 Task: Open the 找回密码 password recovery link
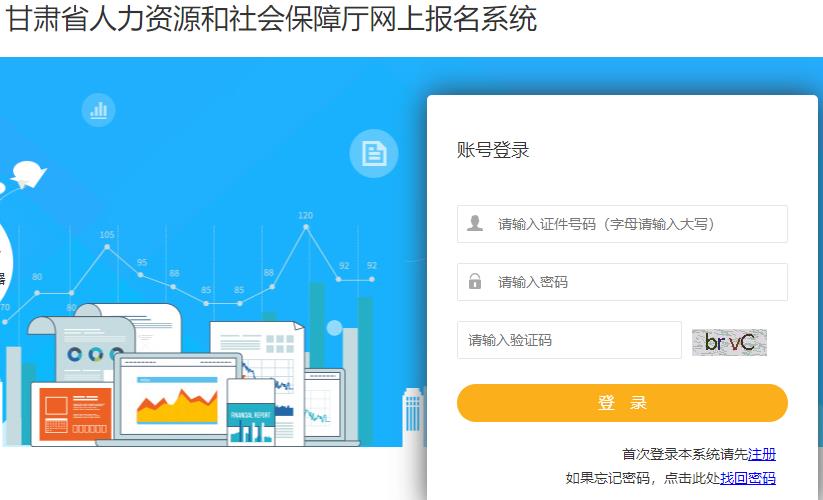(x=747, y=478)
